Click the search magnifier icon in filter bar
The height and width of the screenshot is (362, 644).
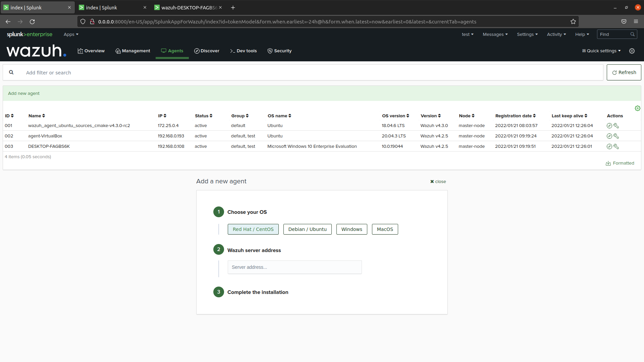(11, 72)
